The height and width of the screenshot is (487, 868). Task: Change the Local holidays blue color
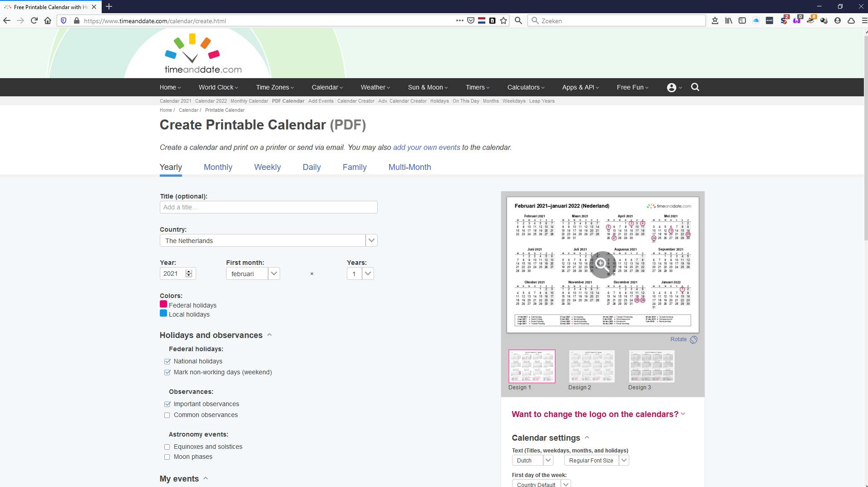tap(163, 313)
